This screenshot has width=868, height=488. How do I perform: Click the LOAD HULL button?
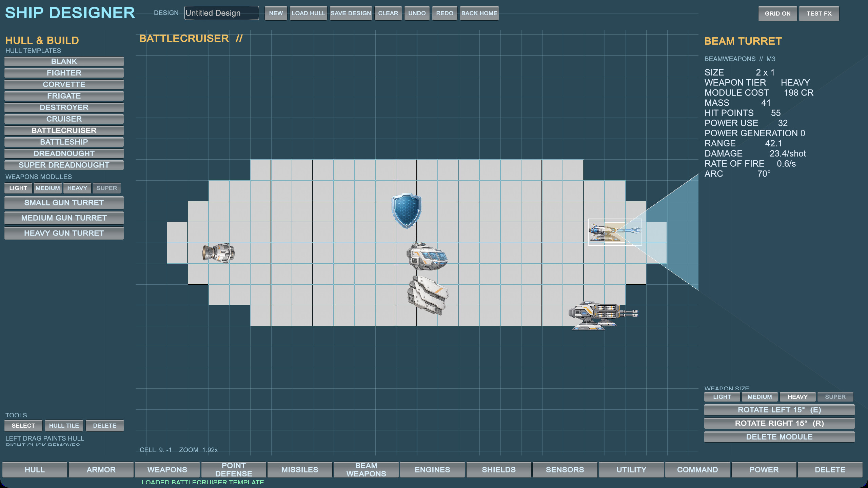click(308, 13)
